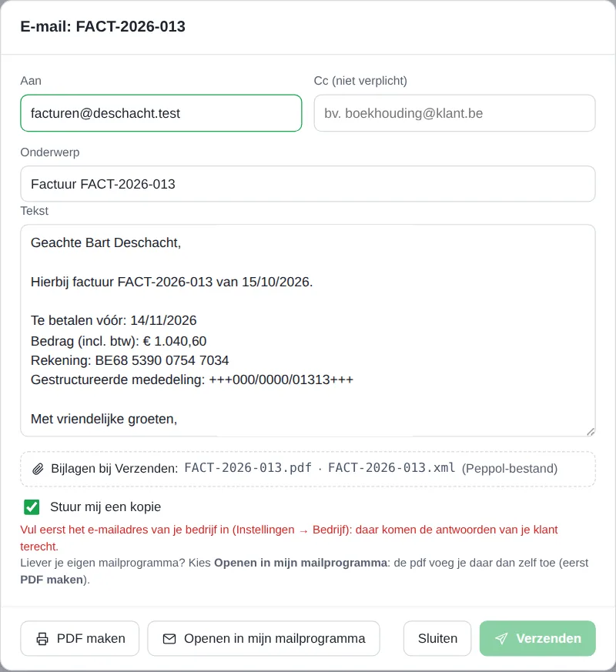Click the 'Stuur mij een kopie' label
Viewport: 616px width, 672px height.
click(x=105, y=507)
